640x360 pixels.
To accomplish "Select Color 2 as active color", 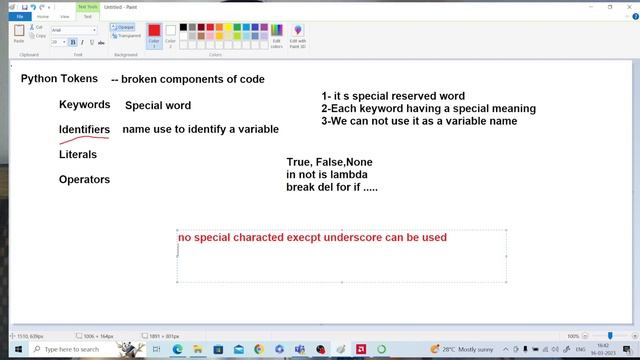I will [171, 36].
